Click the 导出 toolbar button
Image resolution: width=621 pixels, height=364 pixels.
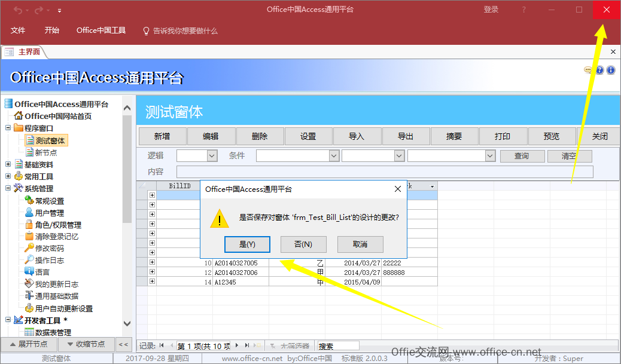point(406,136)
